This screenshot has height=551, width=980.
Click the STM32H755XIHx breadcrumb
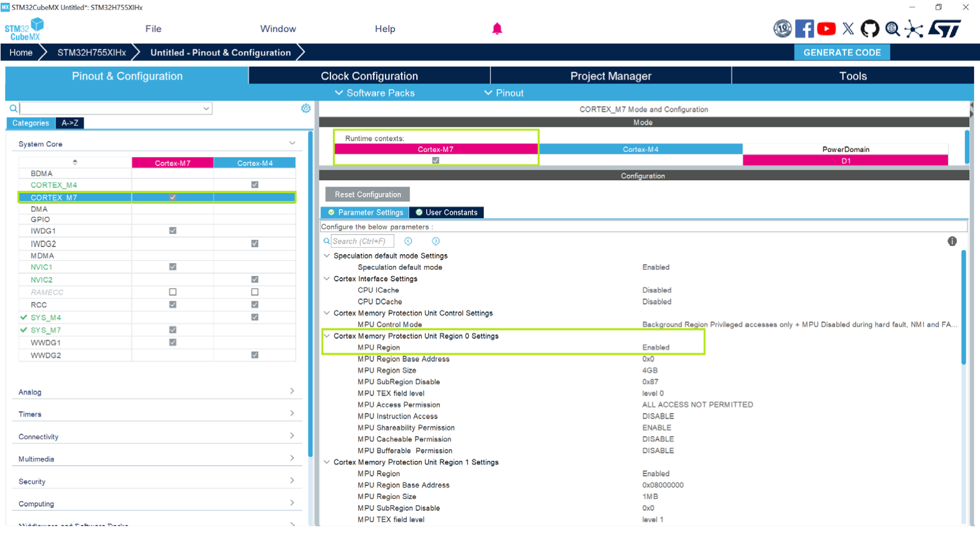point(92,52)
